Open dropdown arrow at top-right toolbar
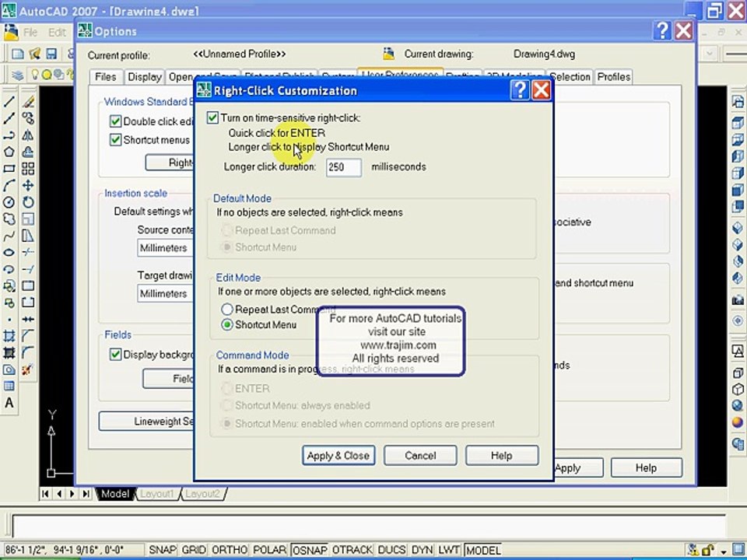 click(710, 54)
